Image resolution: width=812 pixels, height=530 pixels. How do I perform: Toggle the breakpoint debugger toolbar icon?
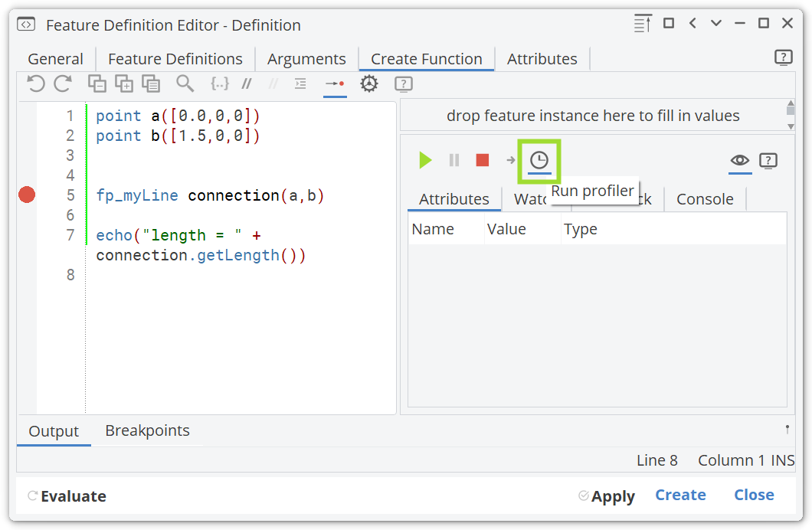point(335,83)
